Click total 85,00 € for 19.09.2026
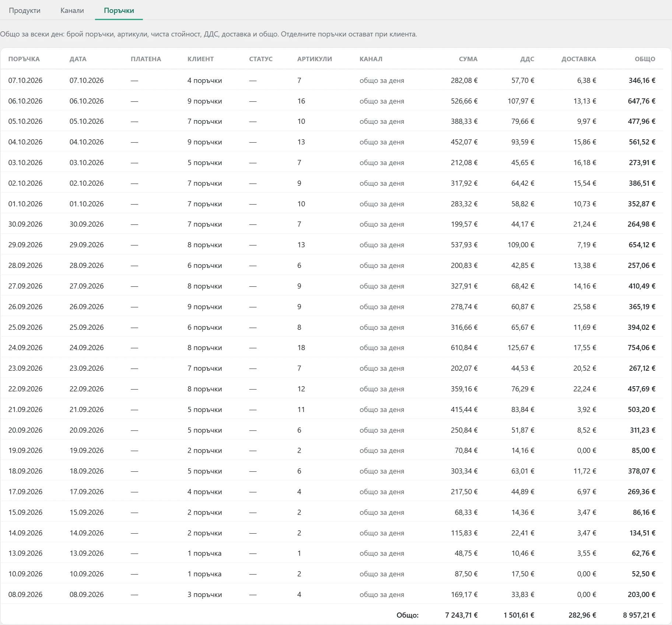The image size is (672, 625). (644, 450)
